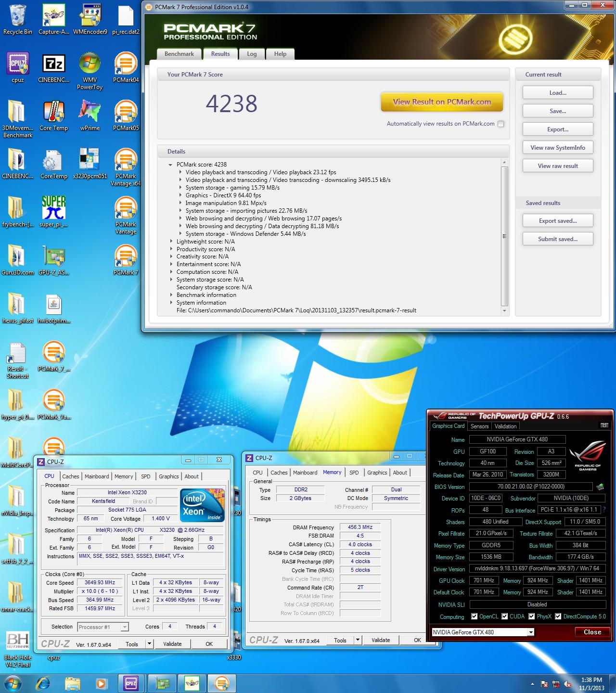The height and width of the screenshot is (693, 616).
Task: Open Windows Media Player taskbar icon
Action: 101,683
